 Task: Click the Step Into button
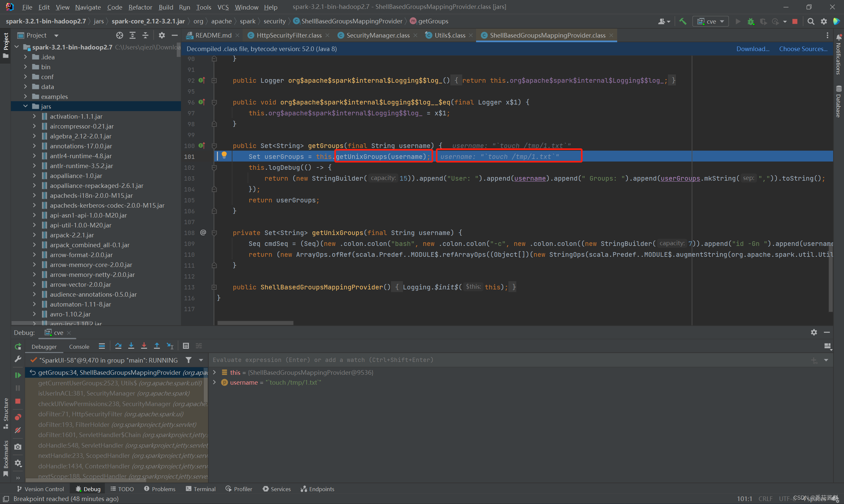point(131,346)
